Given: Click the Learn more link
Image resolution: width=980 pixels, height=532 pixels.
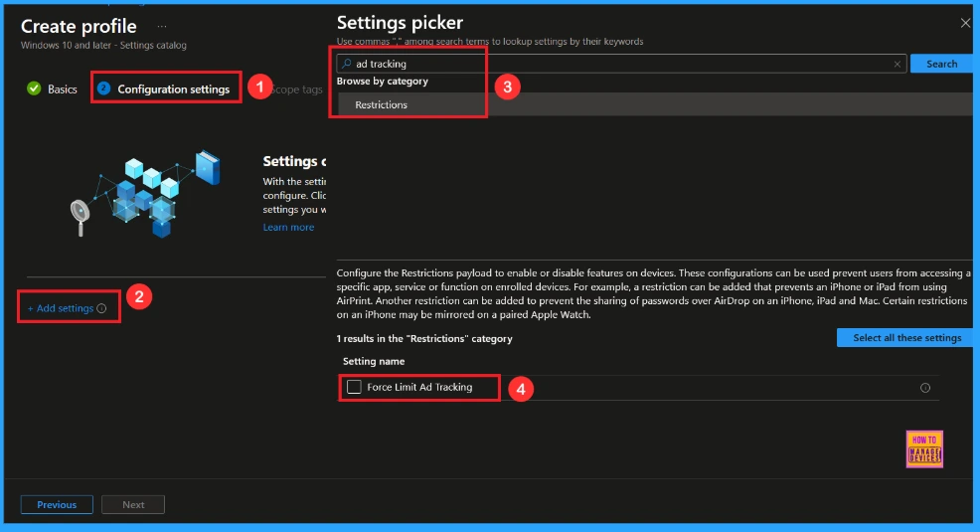Looking at the screenshot, I should point(288,227).
